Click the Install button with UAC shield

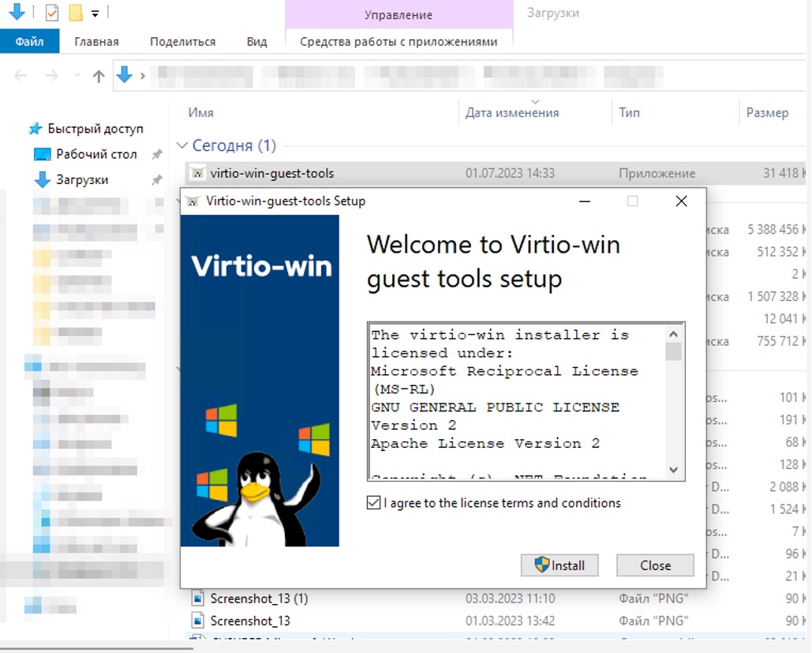pos(559,565)
